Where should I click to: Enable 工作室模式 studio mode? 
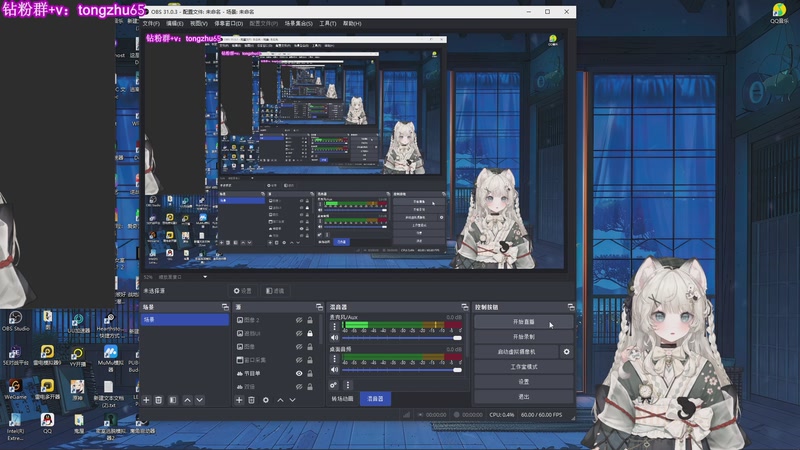point(523,366)
